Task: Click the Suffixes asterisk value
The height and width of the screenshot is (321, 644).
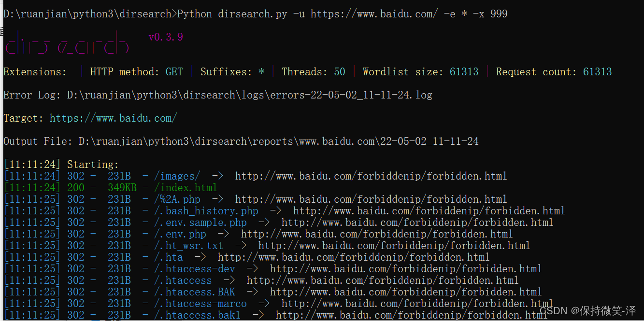Action: pyautogui.click(x=261, y=72)
